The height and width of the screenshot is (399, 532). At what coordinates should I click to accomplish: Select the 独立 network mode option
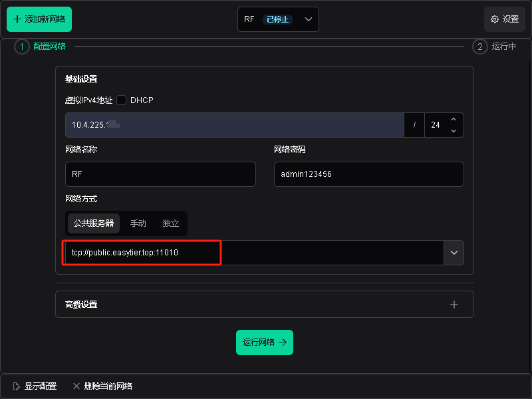click(170, 223)
